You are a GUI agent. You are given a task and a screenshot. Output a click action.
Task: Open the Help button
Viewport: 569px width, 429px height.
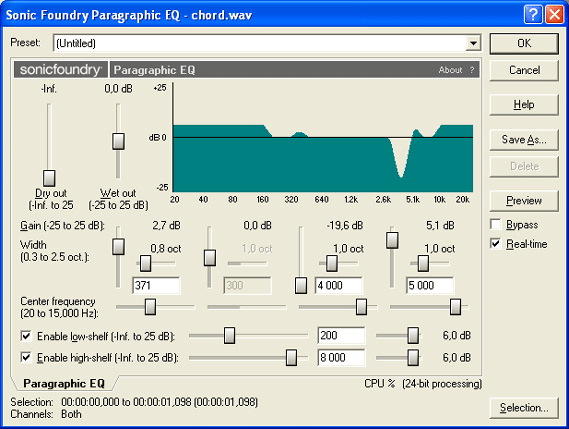pos(524,105)
